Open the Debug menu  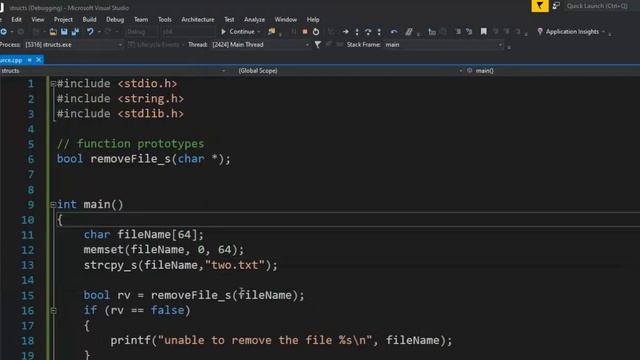click(115, 19)
